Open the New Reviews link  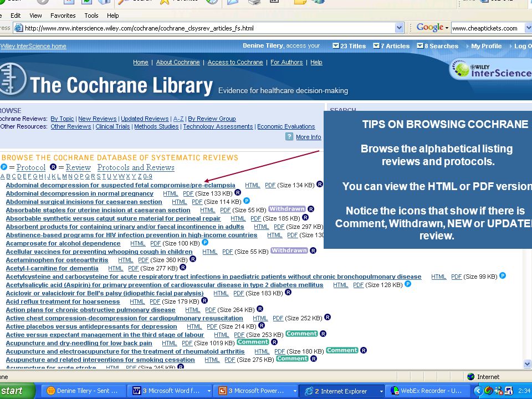(x=98, y=119)
